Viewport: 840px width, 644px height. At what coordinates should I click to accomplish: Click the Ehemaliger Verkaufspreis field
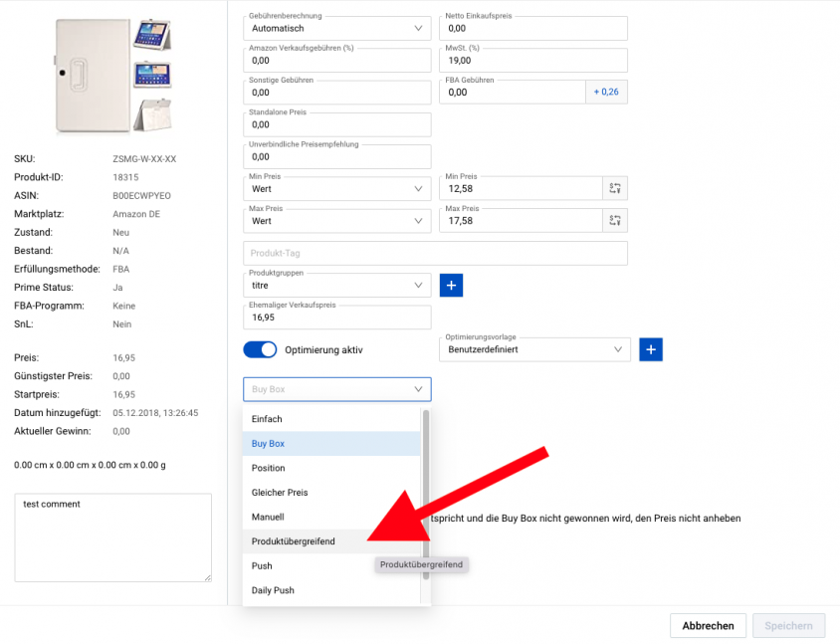point(337,318)
